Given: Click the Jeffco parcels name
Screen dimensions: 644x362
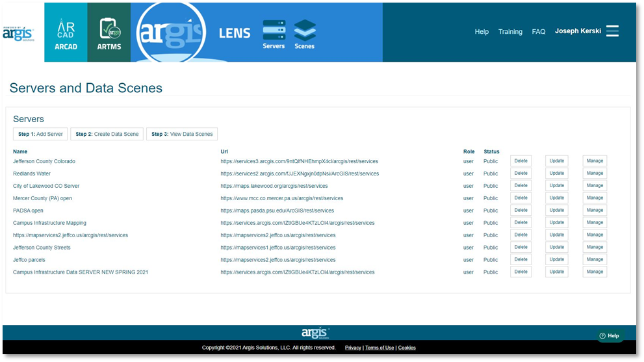Looking at the screenshot, I should click(29, 260).
